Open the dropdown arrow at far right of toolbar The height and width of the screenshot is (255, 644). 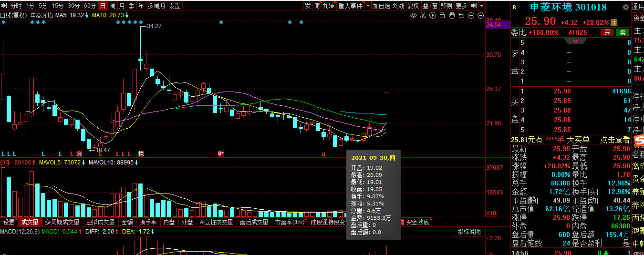point(481,6)
